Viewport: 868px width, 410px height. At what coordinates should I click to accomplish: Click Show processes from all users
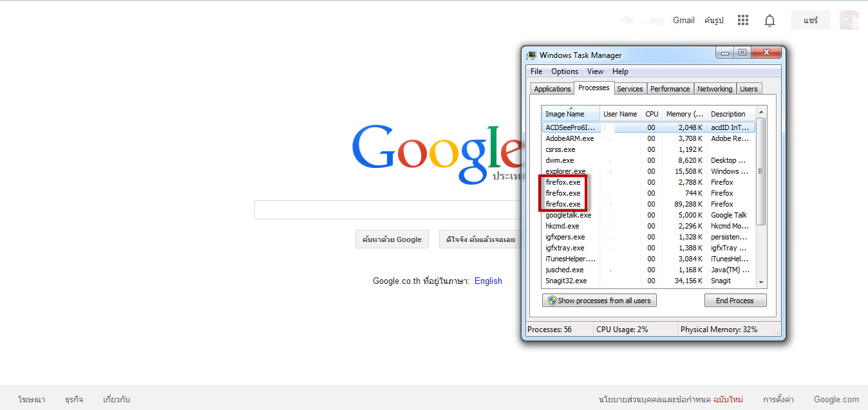tap(599, 301)
